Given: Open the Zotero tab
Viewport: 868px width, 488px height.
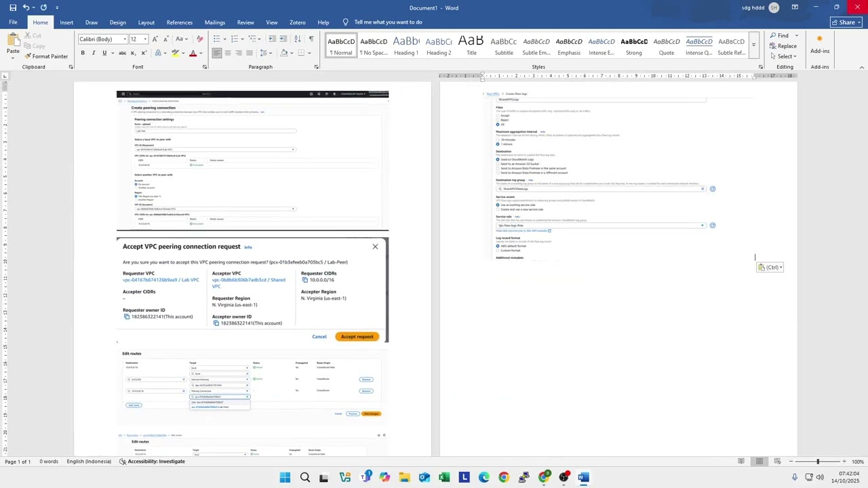Looking at the screenshot, I should tap(298, 22).
